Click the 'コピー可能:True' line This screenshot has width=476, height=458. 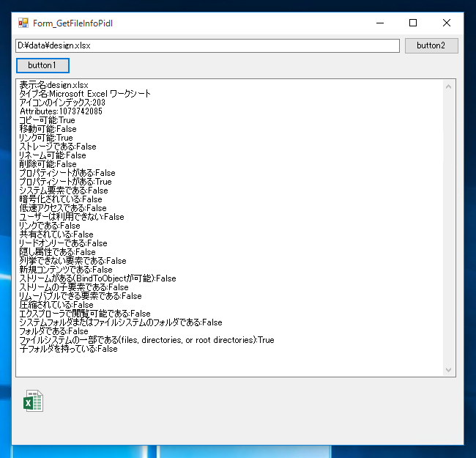(47, 120)
